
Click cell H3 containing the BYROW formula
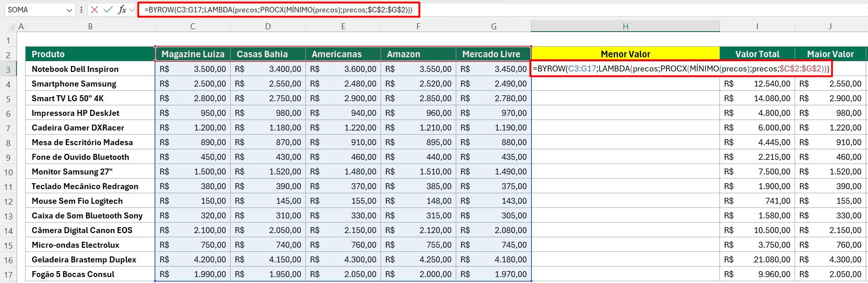point(625,69)
